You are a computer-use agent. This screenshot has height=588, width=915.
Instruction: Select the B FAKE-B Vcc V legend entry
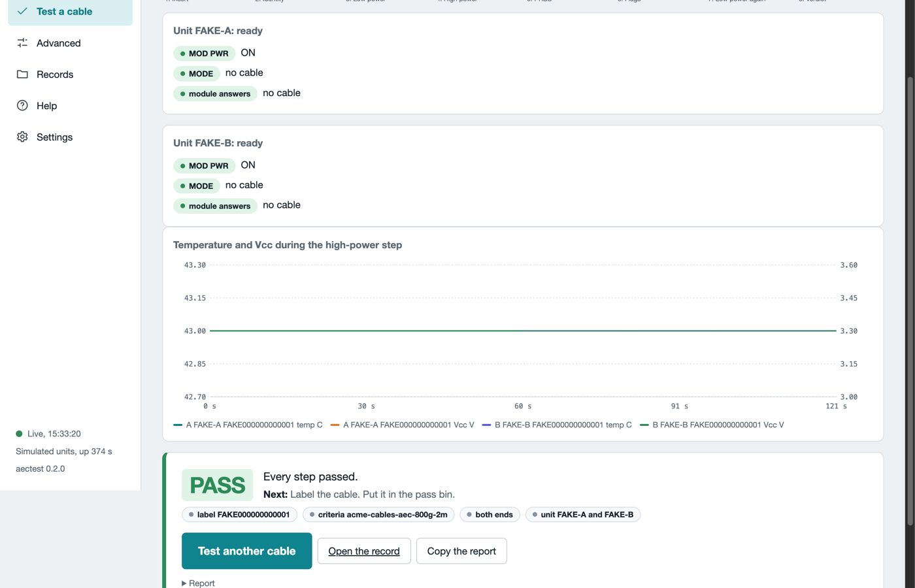(712, 425)
